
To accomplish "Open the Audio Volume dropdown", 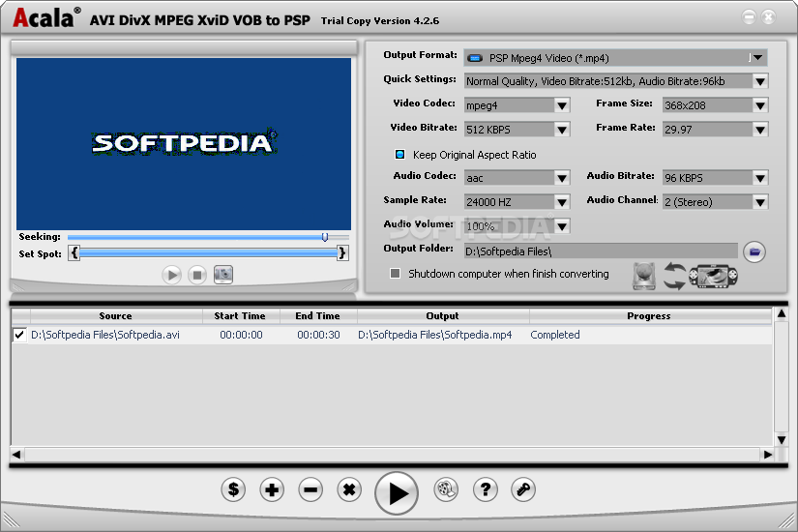I will tap(562, 226).
